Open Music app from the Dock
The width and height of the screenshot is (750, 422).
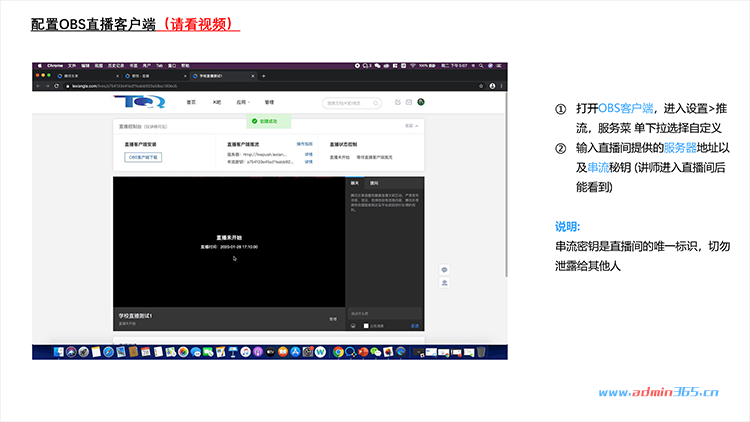[x=245, y=352]
